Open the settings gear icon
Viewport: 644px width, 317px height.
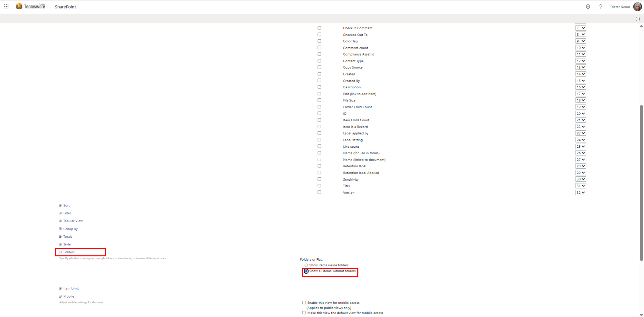pos(588,7)
